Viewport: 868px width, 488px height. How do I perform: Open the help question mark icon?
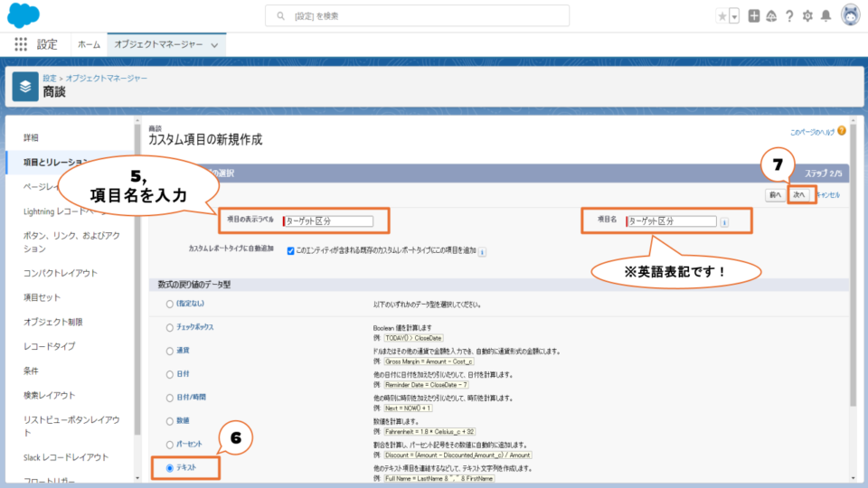click(x=789, y=16)
